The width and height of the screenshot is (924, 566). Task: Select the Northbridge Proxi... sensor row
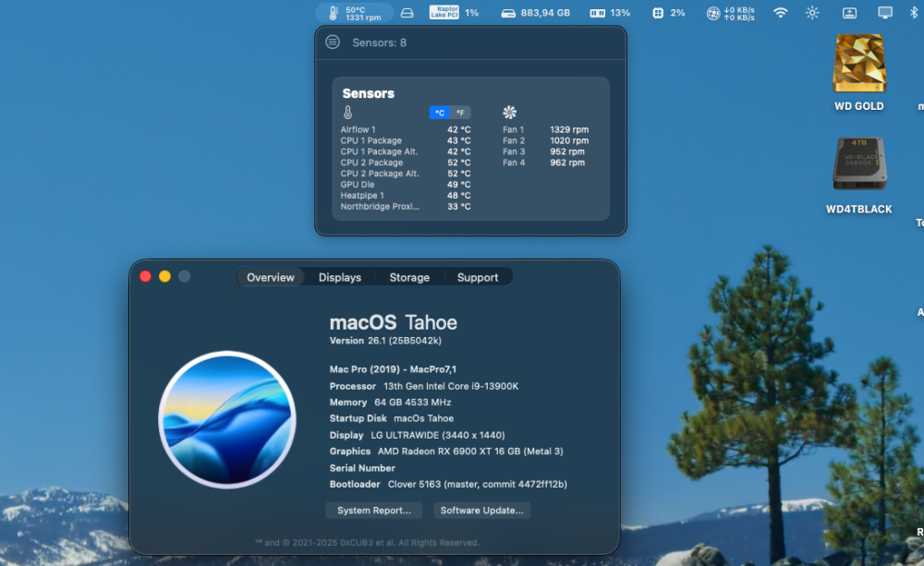pos(406,207)
